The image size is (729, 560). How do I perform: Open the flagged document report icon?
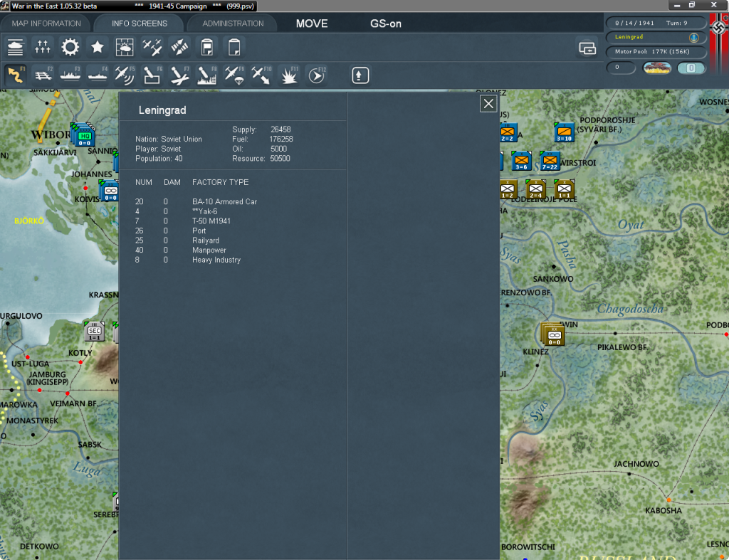[x=207, y=48]
